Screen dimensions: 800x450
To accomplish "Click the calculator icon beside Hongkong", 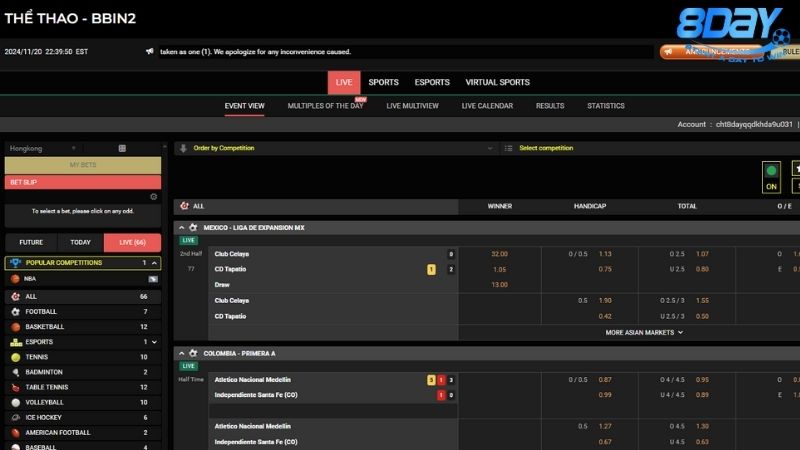I will pos(122,148).
